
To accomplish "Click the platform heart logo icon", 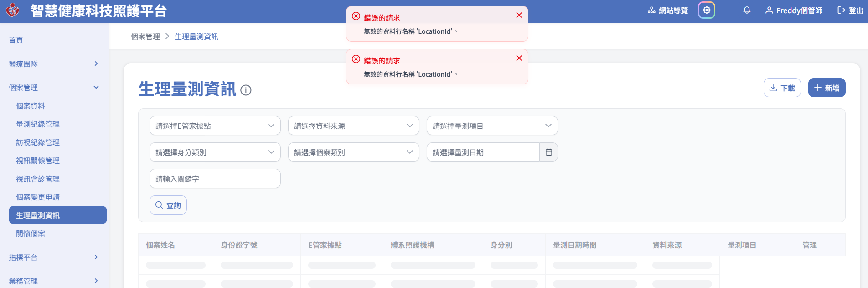I will click(13, 10).
